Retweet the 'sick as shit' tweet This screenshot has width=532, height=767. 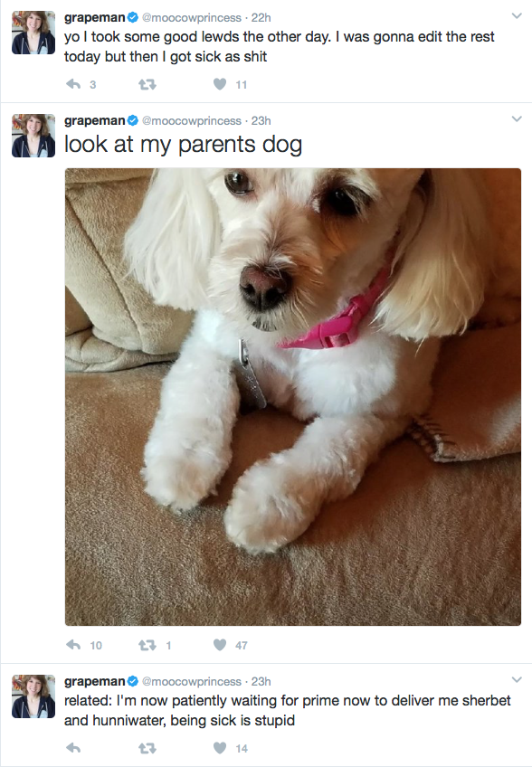[x=147, y=85]
